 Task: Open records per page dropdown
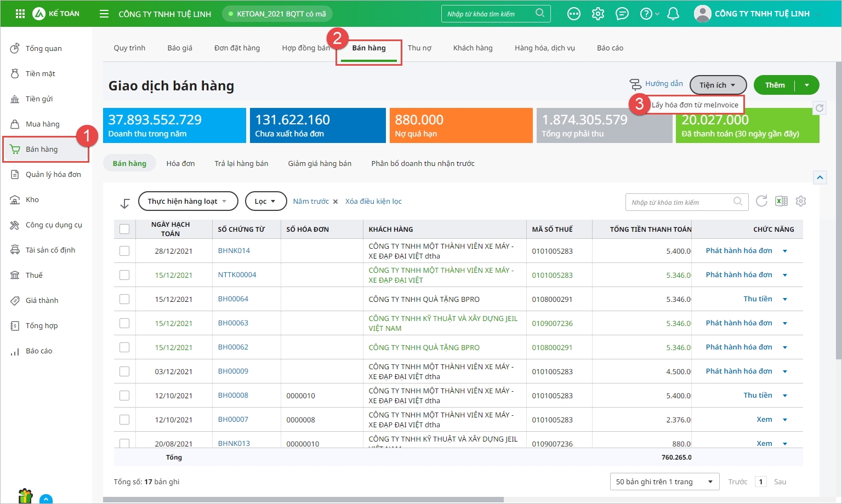pyautogui.click(x=664, y=482)
